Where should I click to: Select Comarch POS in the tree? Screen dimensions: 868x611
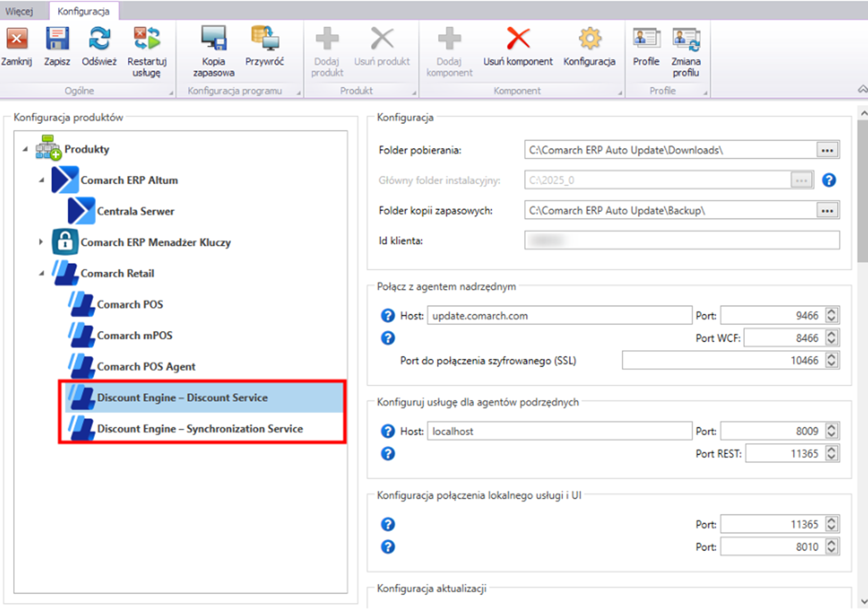coord(130,304)
